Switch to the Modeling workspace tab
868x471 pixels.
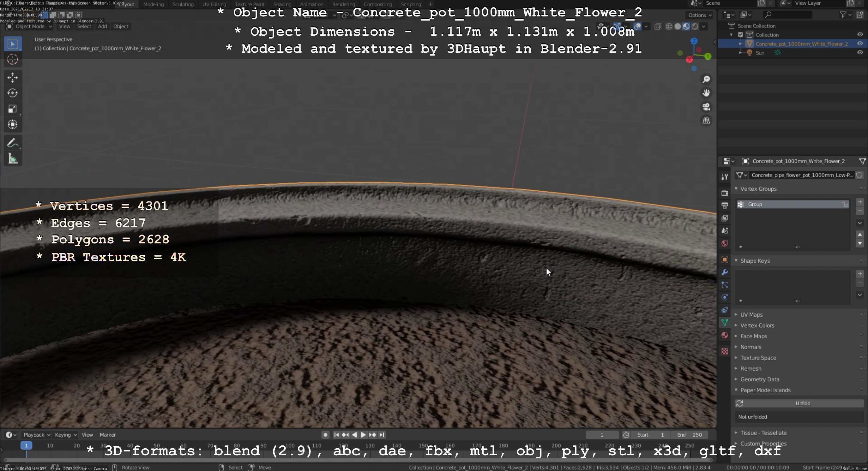click(x=153, y=4)
